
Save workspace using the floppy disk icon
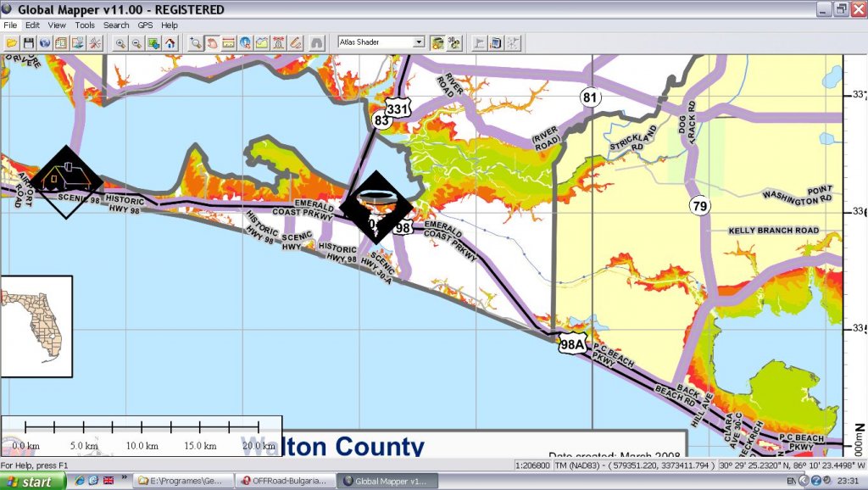(29, 42)
